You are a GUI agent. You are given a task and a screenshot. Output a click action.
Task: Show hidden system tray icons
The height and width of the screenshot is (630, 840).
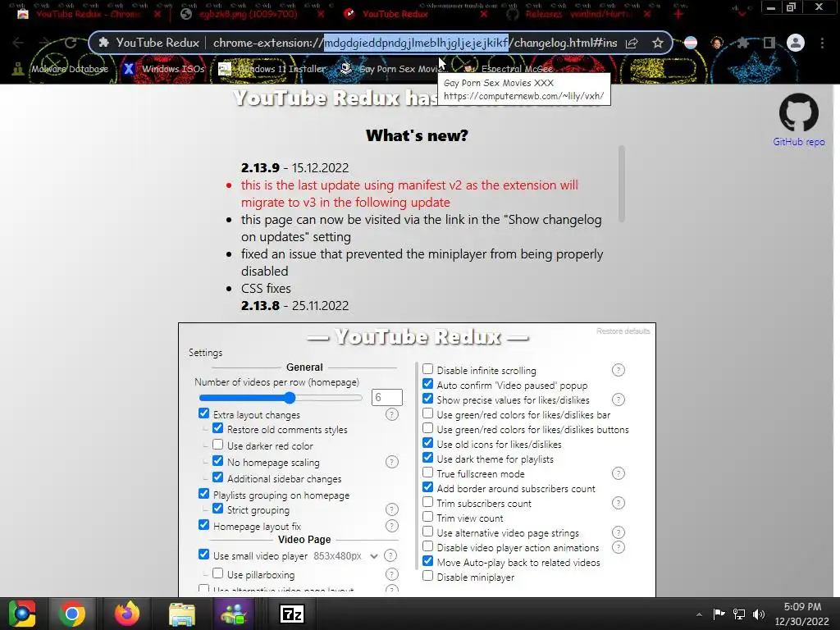coord(699,614)
